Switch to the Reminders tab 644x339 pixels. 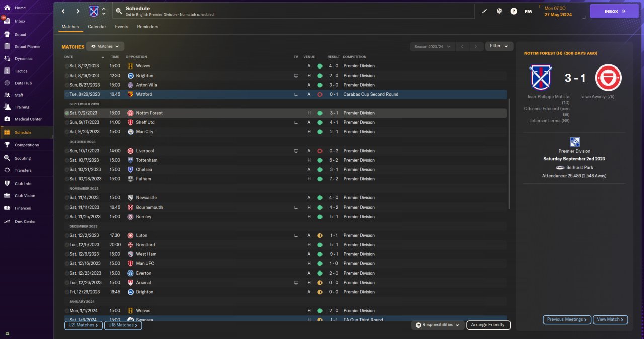148,27
